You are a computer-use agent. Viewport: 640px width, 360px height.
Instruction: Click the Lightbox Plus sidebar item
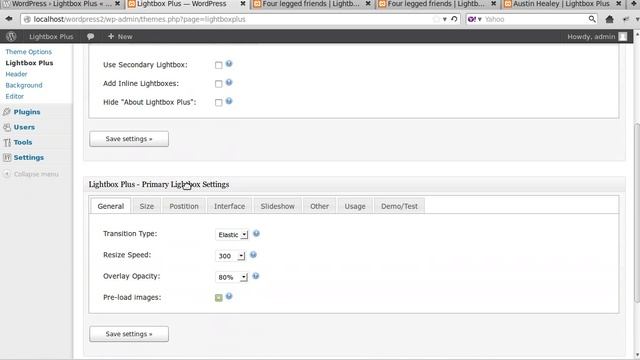click(29, 63)
